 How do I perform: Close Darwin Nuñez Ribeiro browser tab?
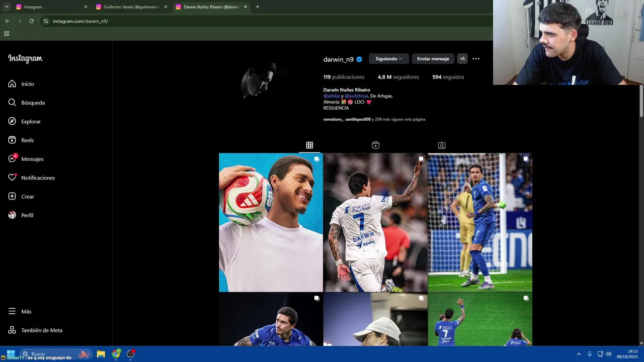[246, 7]
